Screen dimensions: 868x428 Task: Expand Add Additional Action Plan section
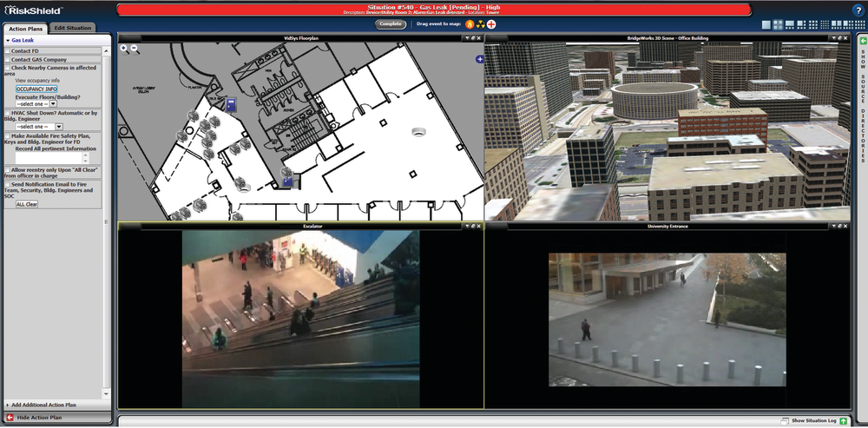point(43,405)
